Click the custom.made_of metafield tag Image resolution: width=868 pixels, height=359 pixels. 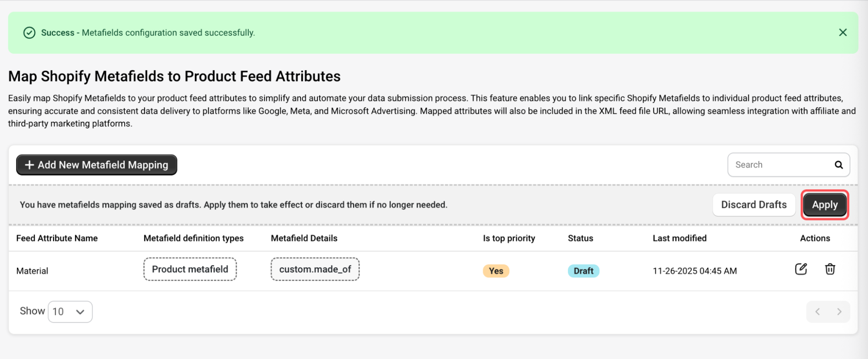[315, 269]
